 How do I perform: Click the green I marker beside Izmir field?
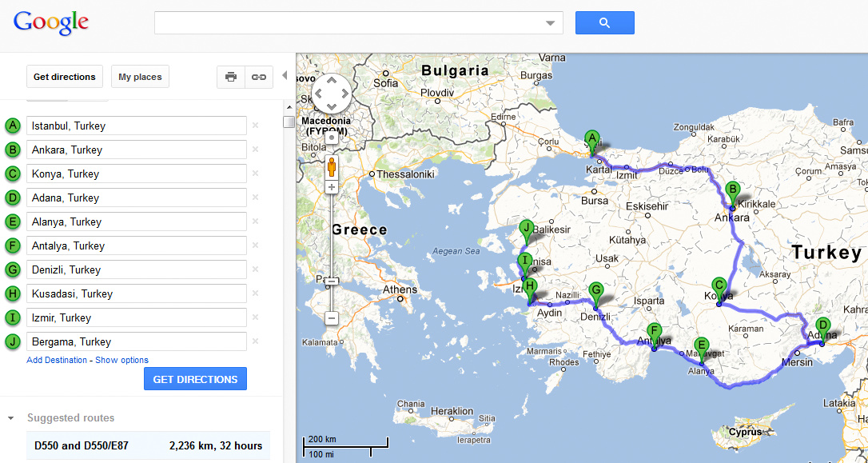(12, 317)
